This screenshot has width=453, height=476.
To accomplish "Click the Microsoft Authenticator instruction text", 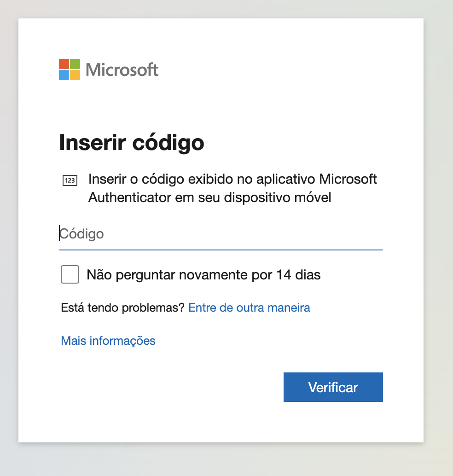I will (232, 188).
